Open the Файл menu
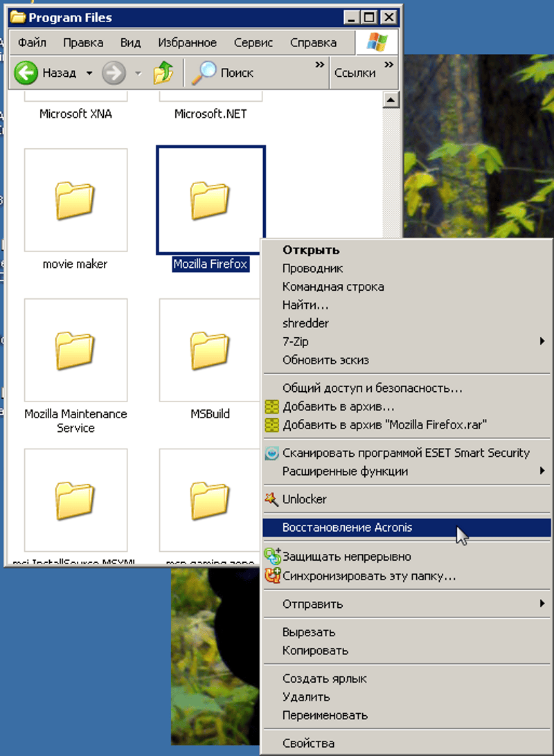Image resolution: width=554 pixels, height=756 pixels. point(33,42)
